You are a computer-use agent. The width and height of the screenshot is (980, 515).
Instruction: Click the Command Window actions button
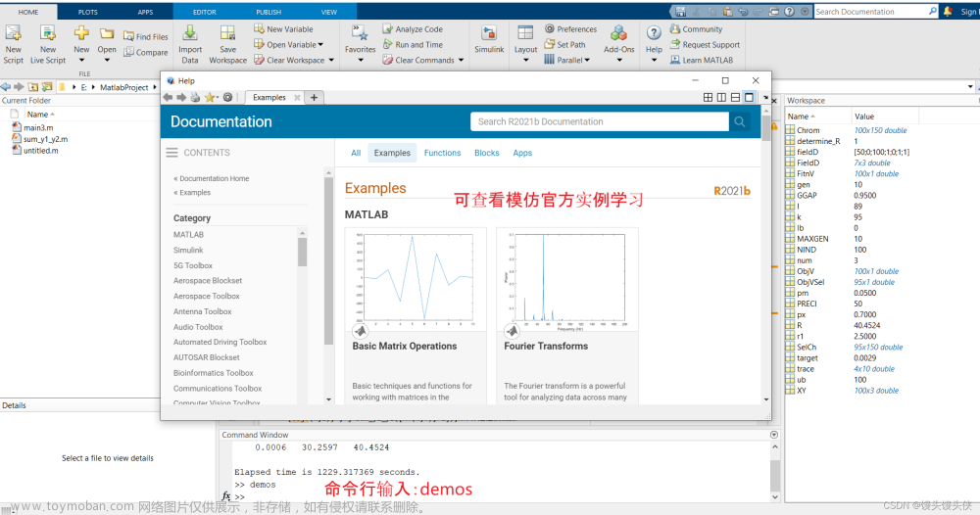point(774,435)
